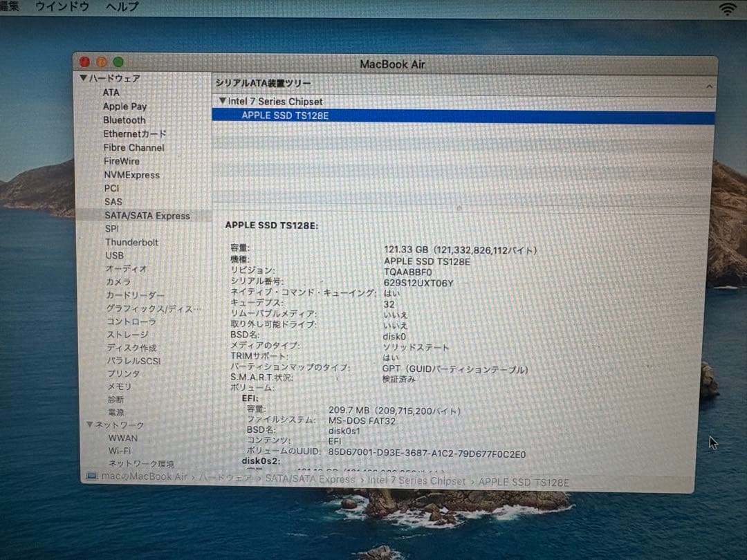This screenshot has width=747, height=560.
Task: Select SPI in the sidebar
Action: 112,229
